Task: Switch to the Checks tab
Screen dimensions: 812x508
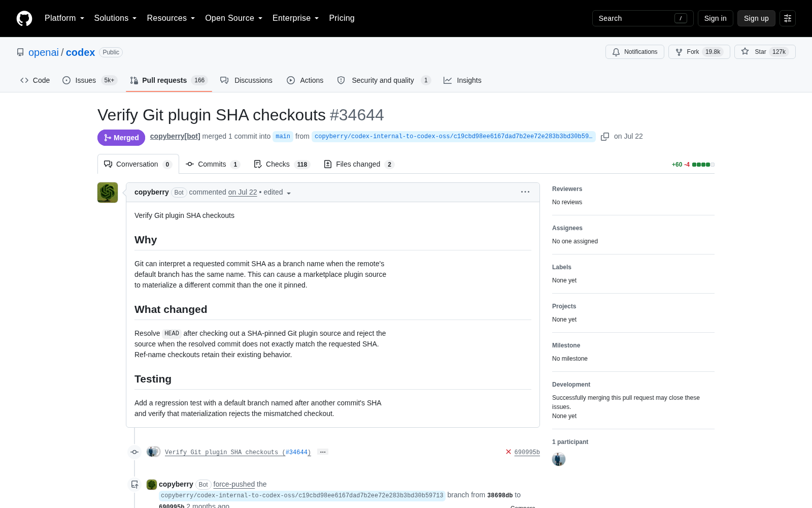Action: pos(282,164)
